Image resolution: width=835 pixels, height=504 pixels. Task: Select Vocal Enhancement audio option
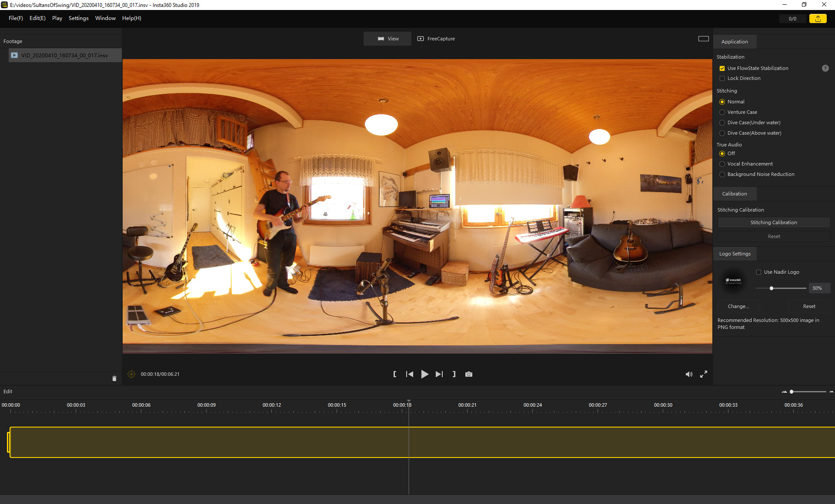click(722, 164)
